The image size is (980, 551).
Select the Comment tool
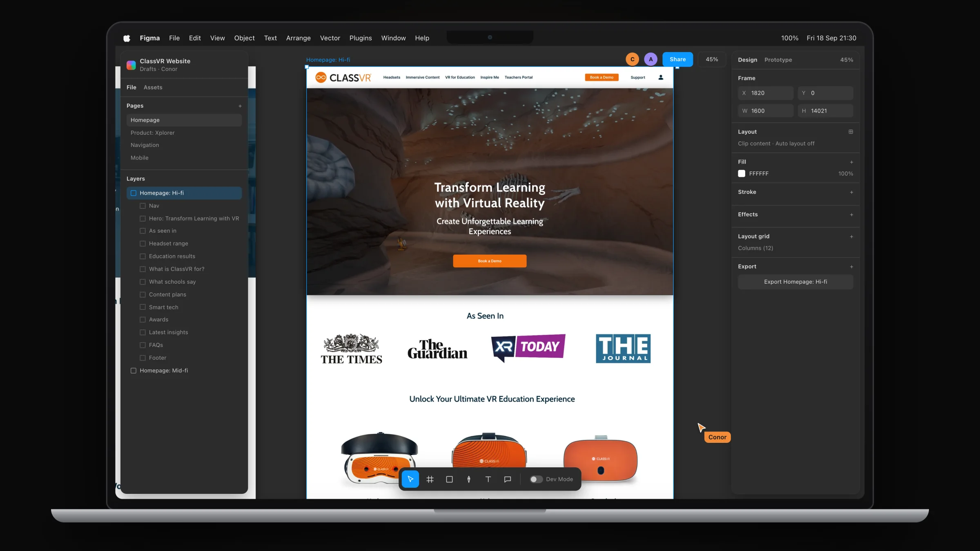(x=508, y=479)
